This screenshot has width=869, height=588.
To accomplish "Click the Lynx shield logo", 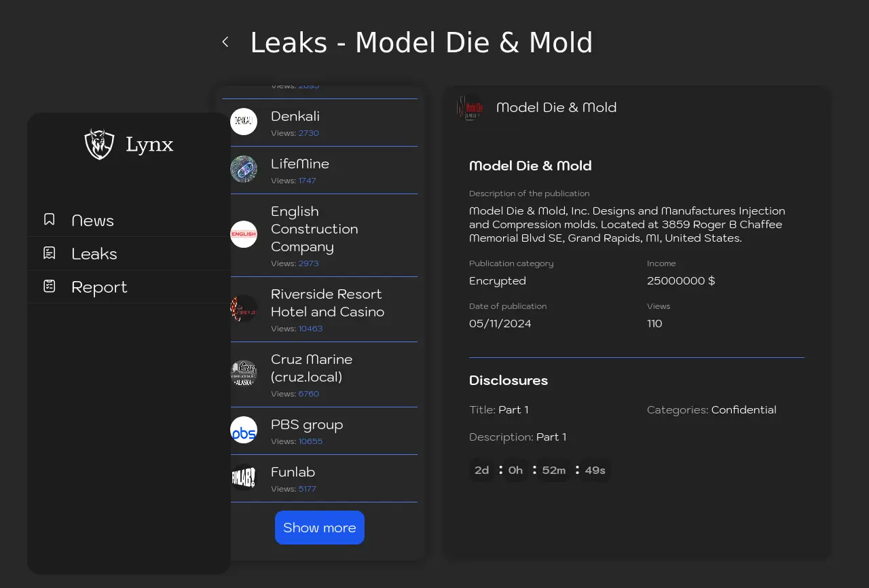I will (x=99, y=144).
